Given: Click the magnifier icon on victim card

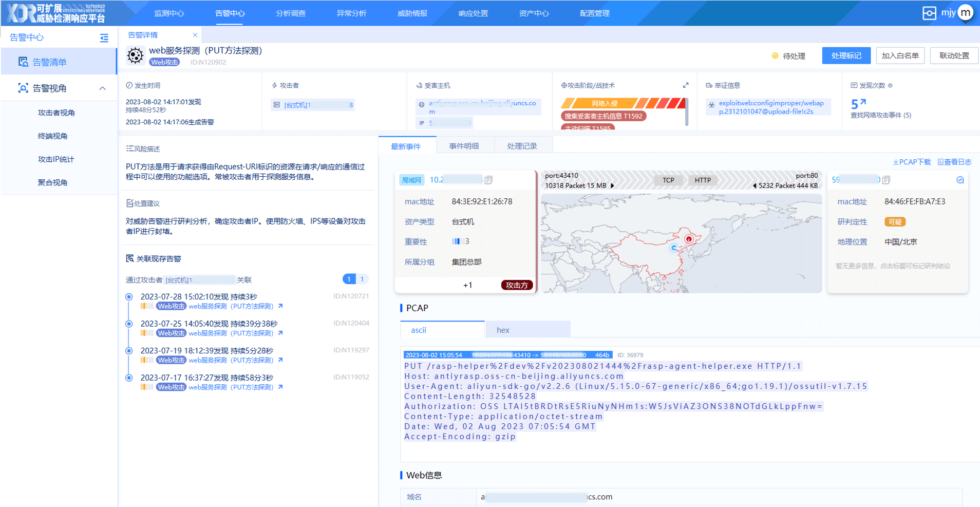Looking at the screenshot, I should [960, 180].
